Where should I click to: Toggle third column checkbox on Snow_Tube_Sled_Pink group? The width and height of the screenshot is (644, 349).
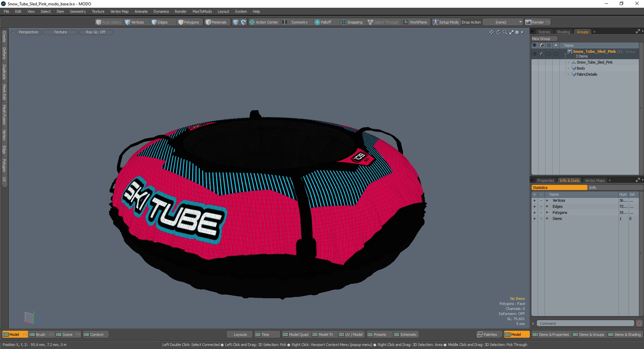click(x=549, y=54)
